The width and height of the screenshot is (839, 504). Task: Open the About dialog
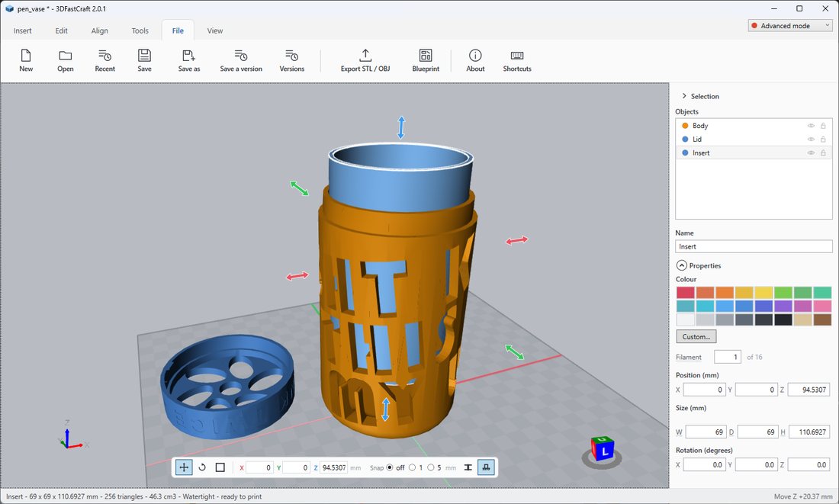[x=475, y=60]
